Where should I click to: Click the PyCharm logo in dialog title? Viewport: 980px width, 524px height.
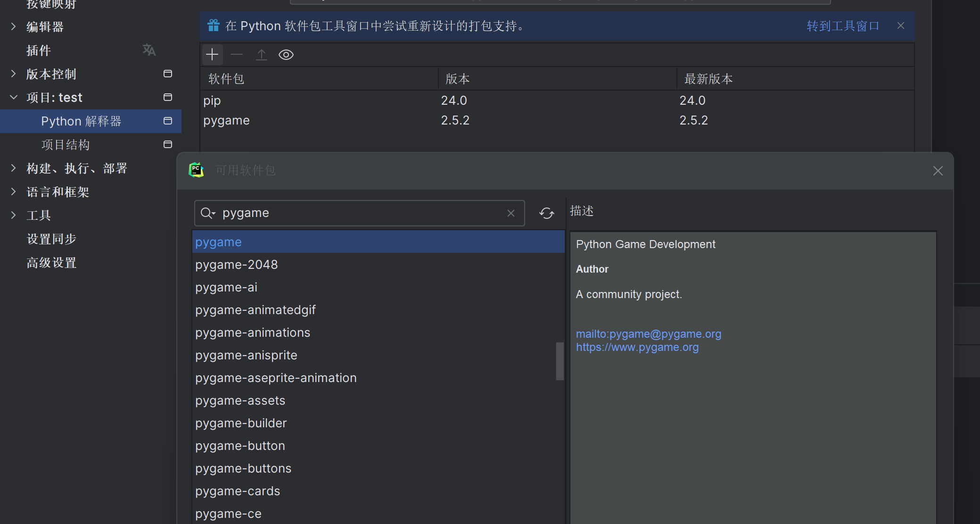click(196, 170)
